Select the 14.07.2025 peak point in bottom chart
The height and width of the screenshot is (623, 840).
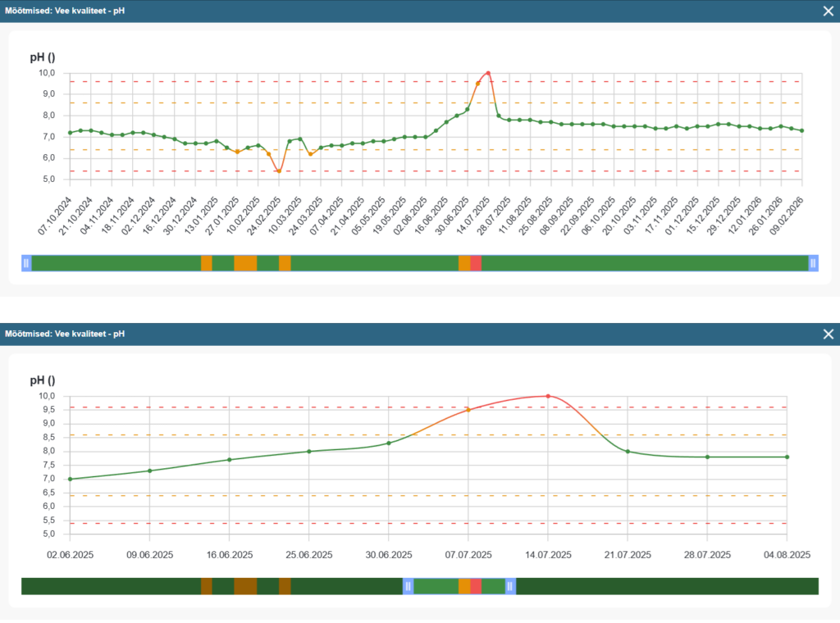(x=548, y=397)
